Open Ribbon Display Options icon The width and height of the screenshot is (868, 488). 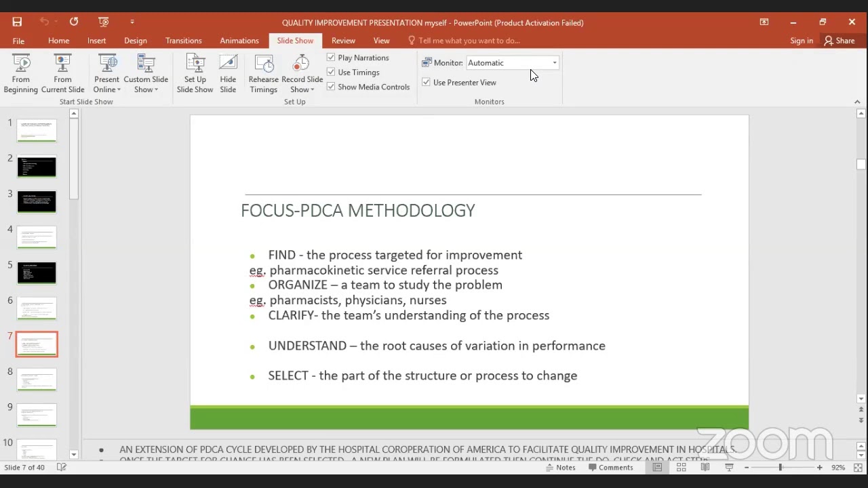pos(764,22)
